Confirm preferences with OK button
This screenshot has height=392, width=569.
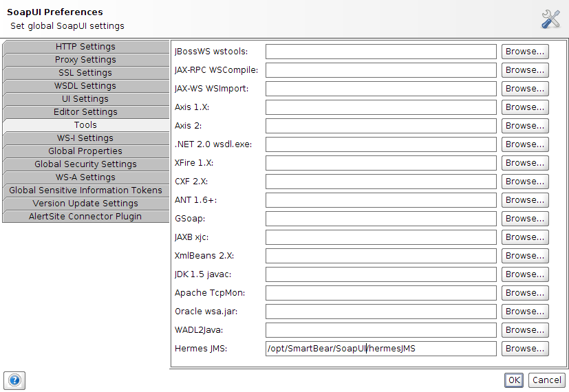(x=514, y=380)
